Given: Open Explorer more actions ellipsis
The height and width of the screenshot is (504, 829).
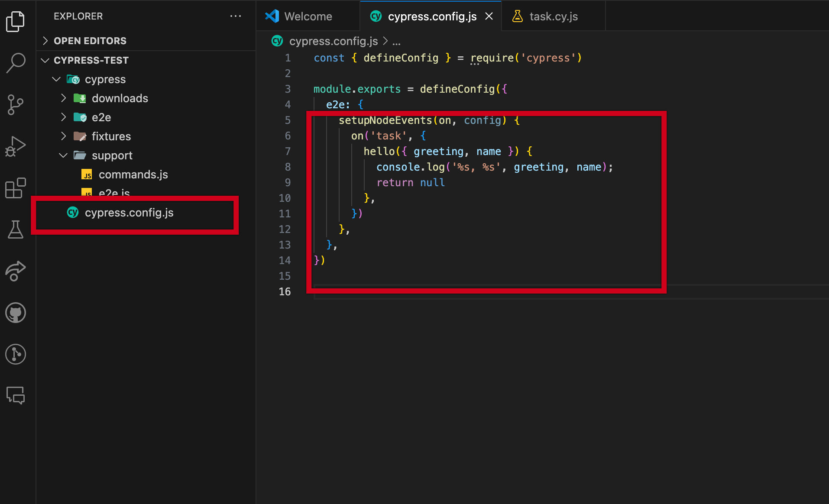Looking at the screenshot, I should 236,16.
